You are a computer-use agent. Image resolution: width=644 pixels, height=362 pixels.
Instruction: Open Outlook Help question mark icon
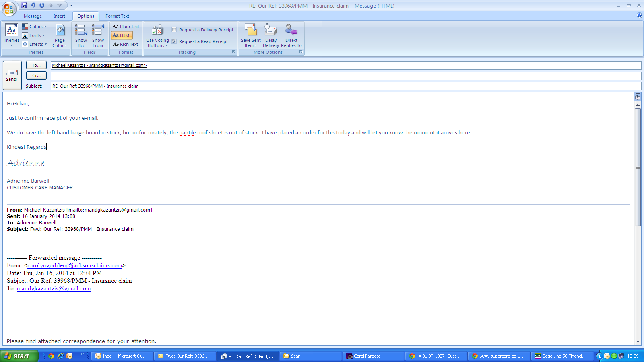[x=640, y=16]
